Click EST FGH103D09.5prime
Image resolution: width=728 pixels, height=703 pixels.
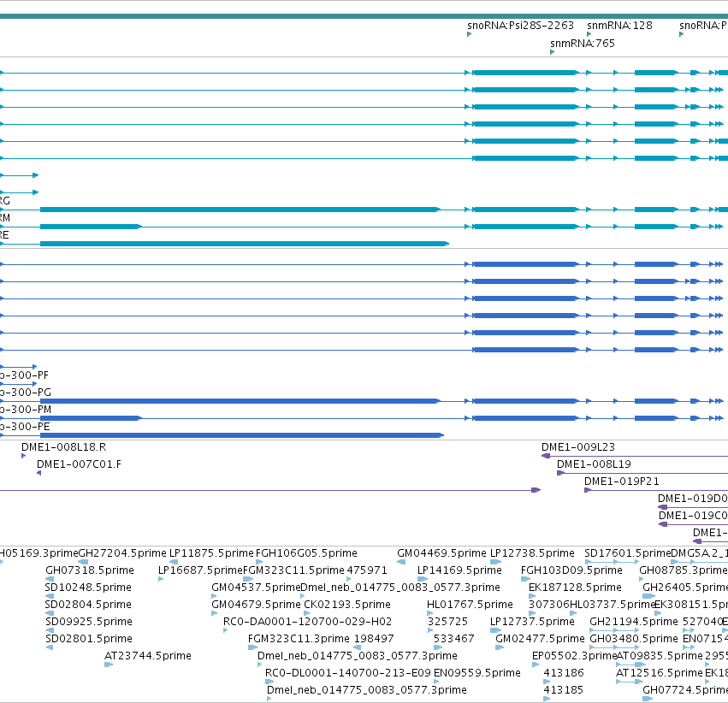(571, 570)
